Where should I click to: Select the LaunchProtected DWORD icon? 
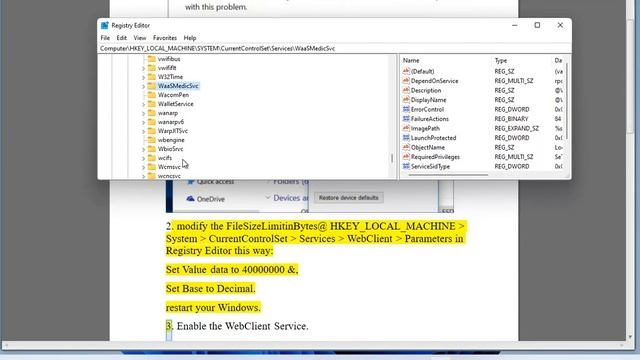pyautogui.click(x=406, y=138)
